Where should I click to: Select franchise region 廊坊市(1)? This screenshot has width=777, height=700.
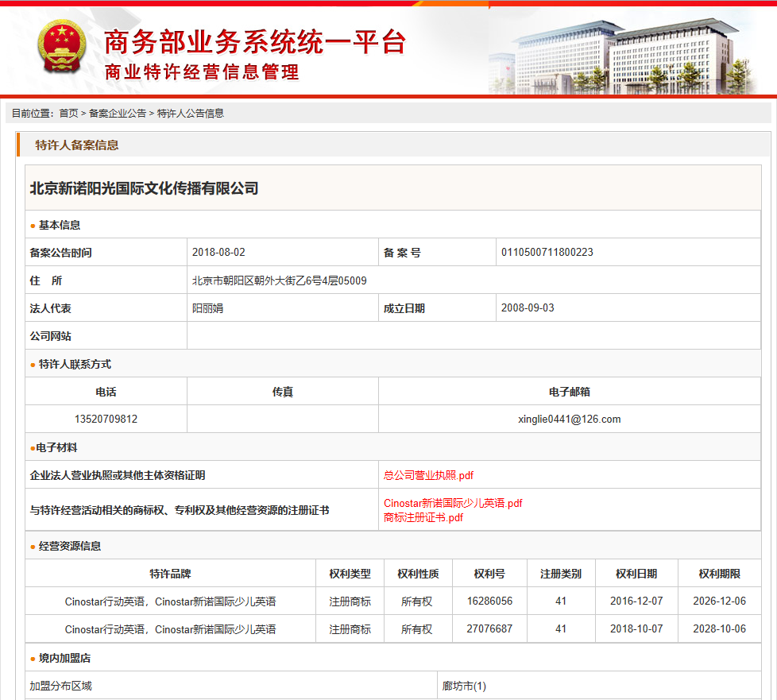pyautogui.click(x=464, y=686)
